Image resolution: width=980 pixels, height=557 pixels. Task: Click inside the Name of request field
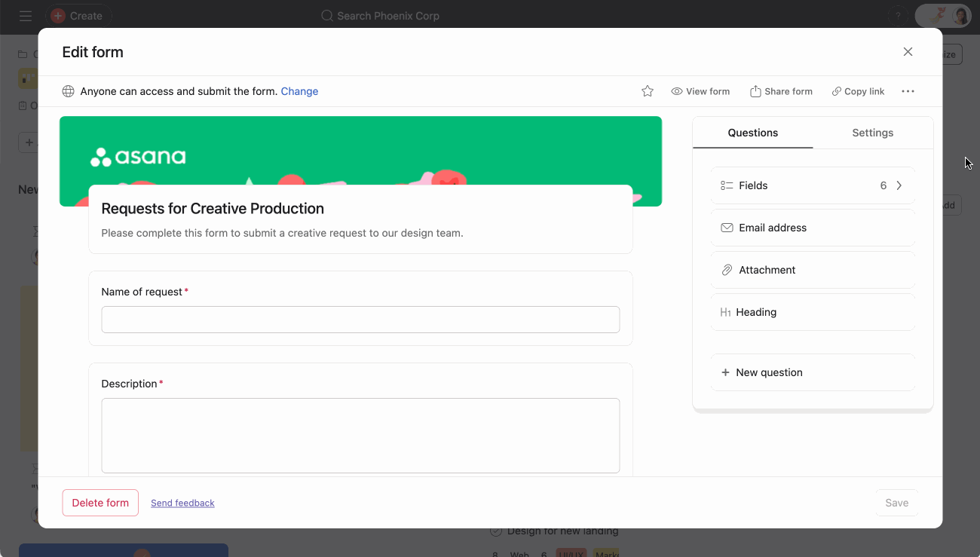point(360,319)
